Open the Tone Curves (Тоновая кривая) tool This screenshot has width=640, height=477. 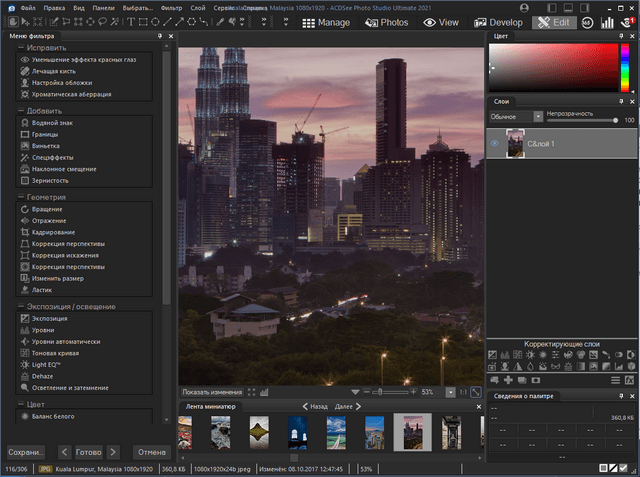coord(55,353)
